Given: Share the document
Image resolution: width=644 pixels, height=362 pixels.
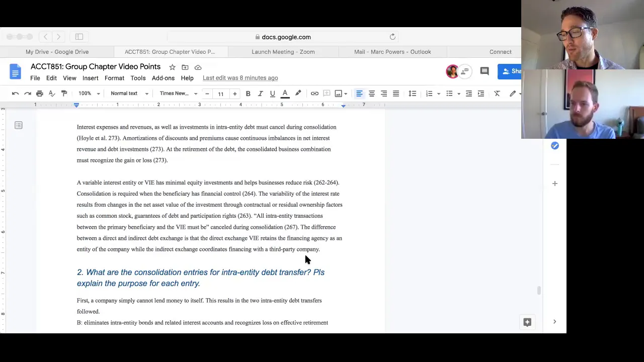Looking at the screenshot, I should (x=510, y=71).
